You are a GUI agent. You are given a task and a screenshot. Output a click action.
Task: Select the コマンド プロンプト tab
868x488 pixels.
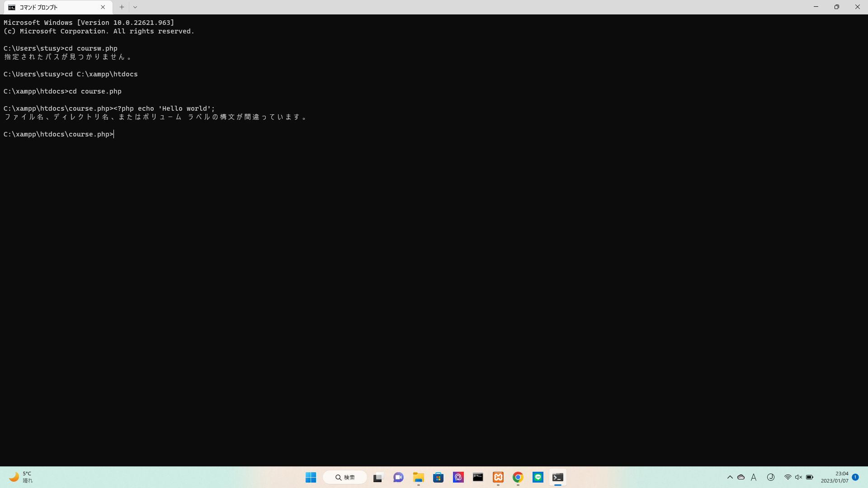pyautogui.click(x=58, y=7)
